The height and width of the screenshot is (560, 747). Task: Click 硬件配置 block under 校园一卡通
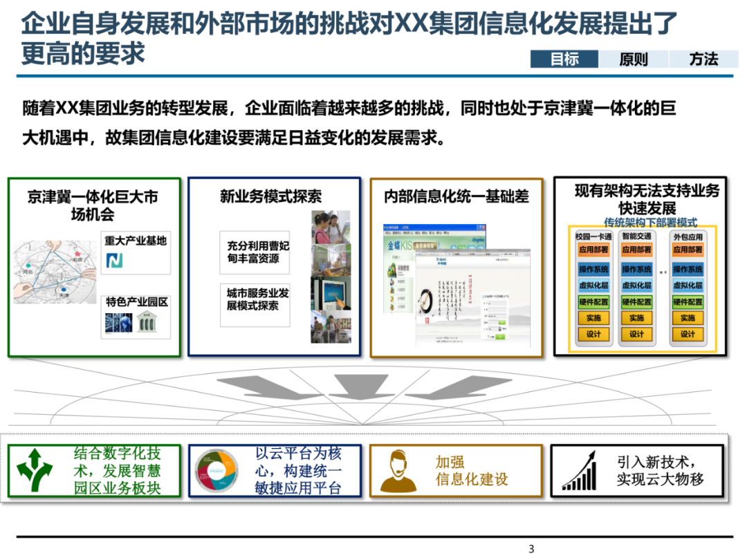[x=593, y=301]
